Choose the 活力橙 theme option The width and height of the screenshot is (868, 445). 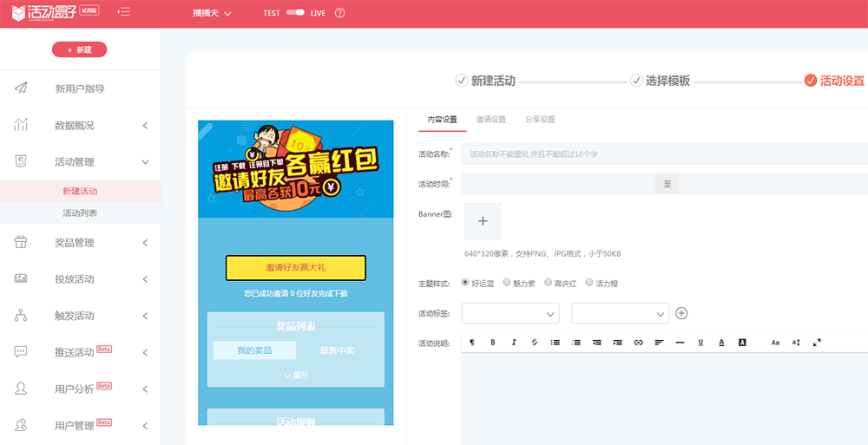tap(589, 283)
